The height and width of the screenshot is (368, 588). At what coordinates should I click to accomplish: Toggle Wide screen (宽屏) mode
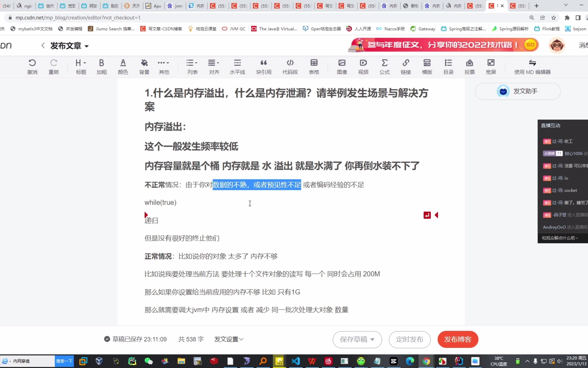pyautogui.click(x=491, y=67)
